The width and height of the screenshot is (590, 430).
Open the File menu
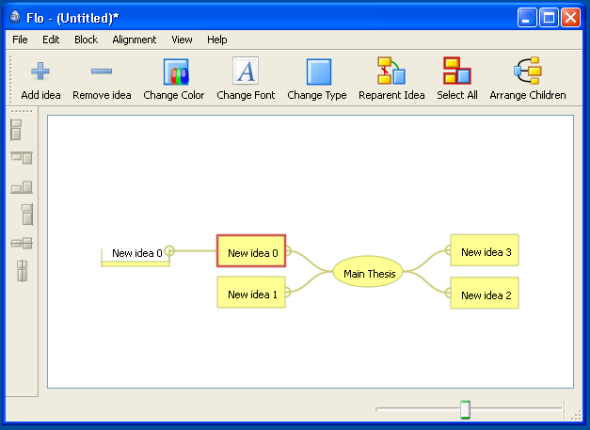coord(20,40)
